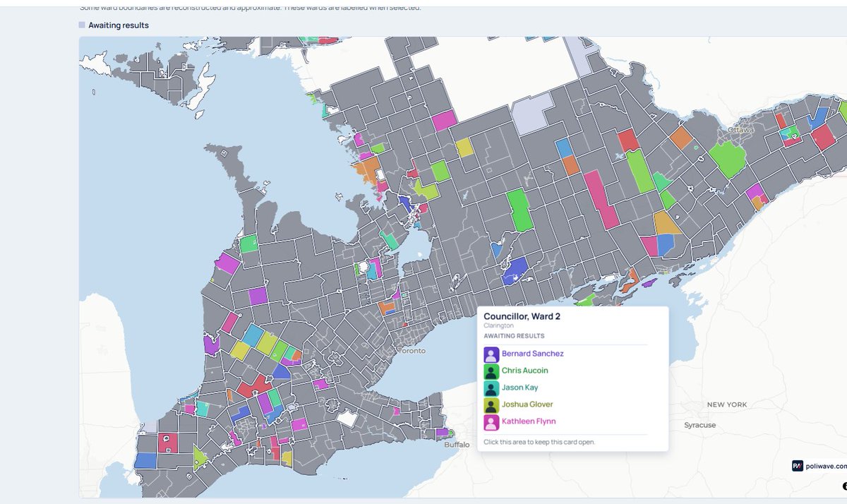
Task: Click "Click this area to keep this card open"
Action: tap(539, 443)
